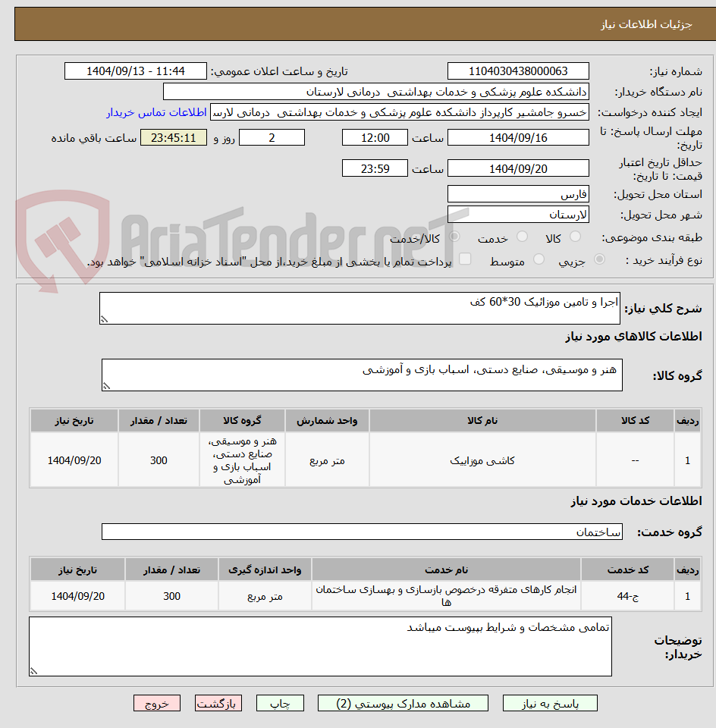Choose the کالا/خدمت classification option
Image resolution: width=716 pixels, height=728 pixels.
pyautogui.click(x=454, y=234)
